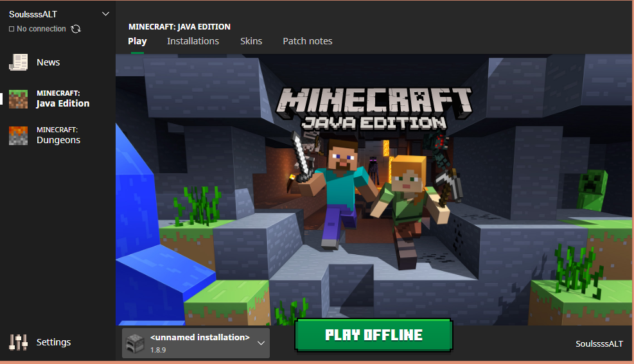Click the SoulssssALT name at bottom right

[599, 344]
